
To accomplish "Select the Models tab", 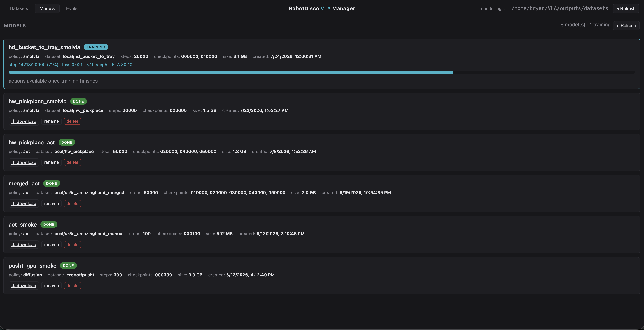I will [47, 8].
